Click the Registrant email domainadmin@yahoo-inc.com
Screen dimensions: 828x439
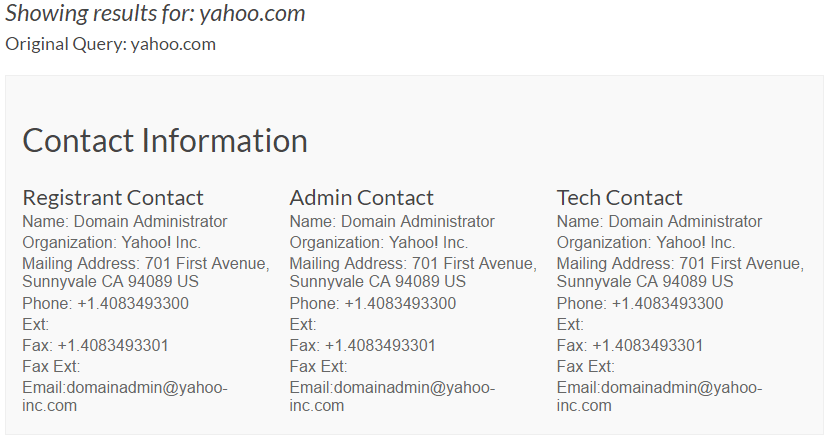125,397
